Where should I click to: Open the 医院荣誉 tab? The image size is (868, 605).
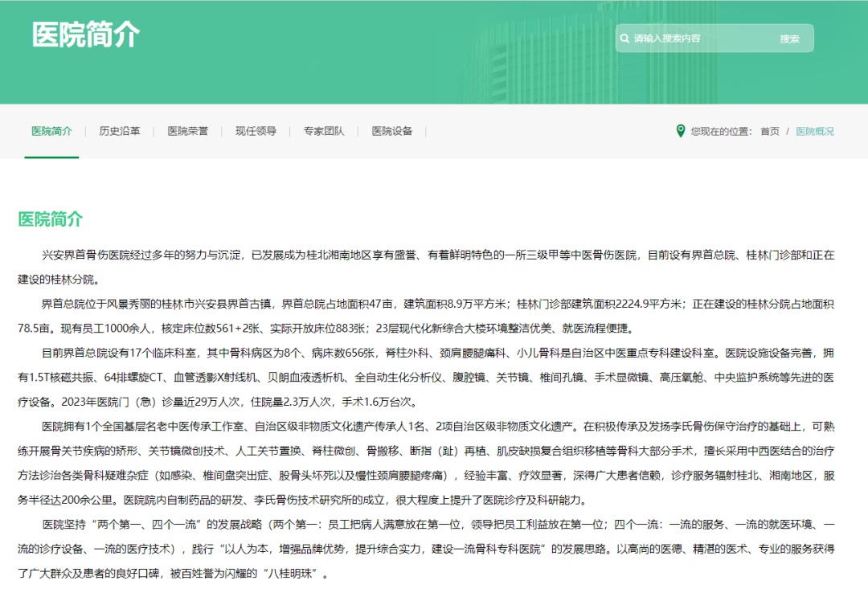click(x=187, y=131)
